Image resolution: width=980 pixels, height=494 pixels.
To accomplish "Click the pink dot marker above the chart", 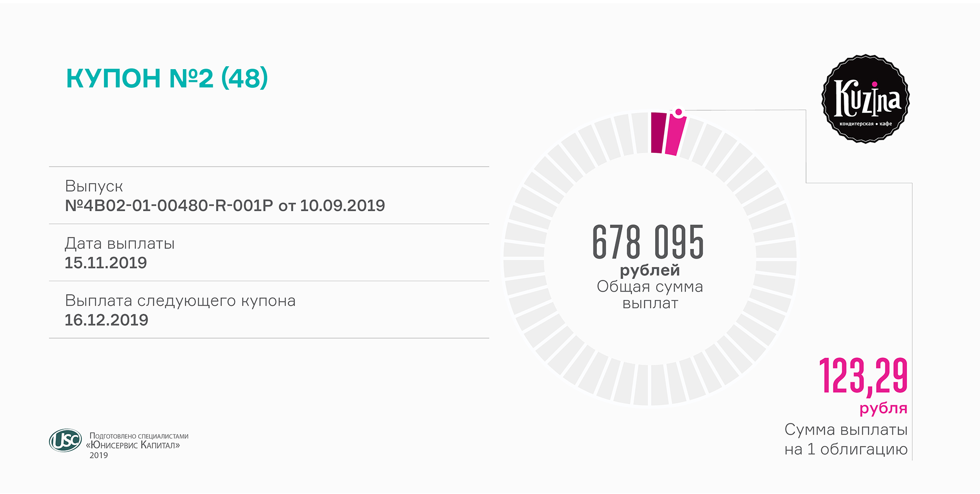I will coord(679,112).
